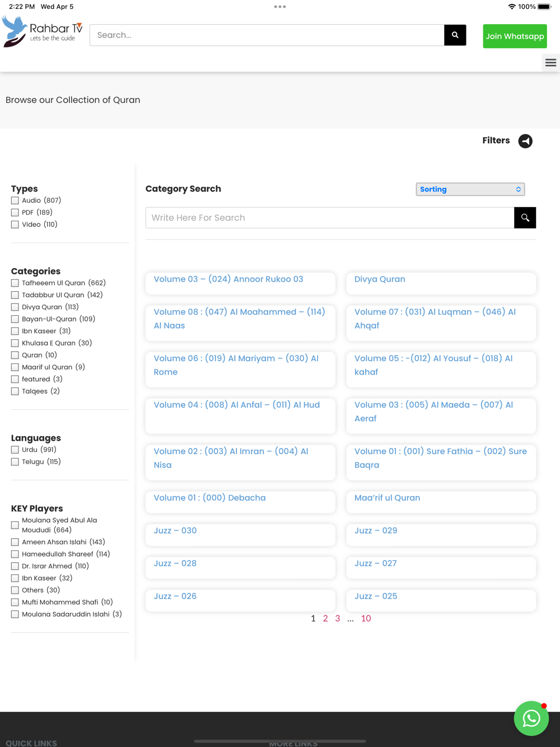Check Ibn Kaseer (32) key player
This screenshot has height=747, width=560.
coord(15,578)
